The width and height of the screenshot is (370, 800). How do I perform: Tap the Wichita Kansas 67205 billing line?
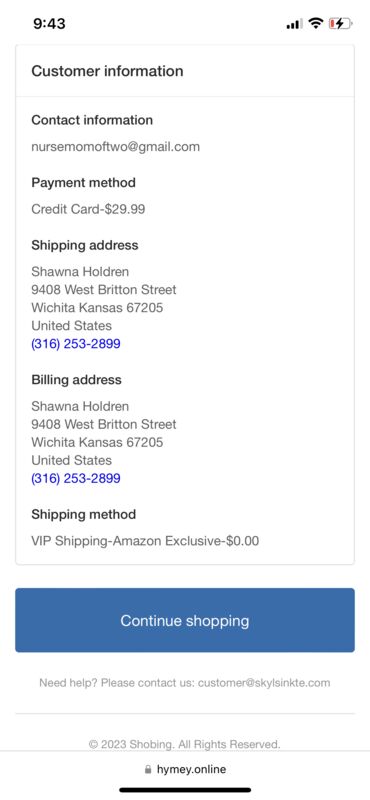97,442
